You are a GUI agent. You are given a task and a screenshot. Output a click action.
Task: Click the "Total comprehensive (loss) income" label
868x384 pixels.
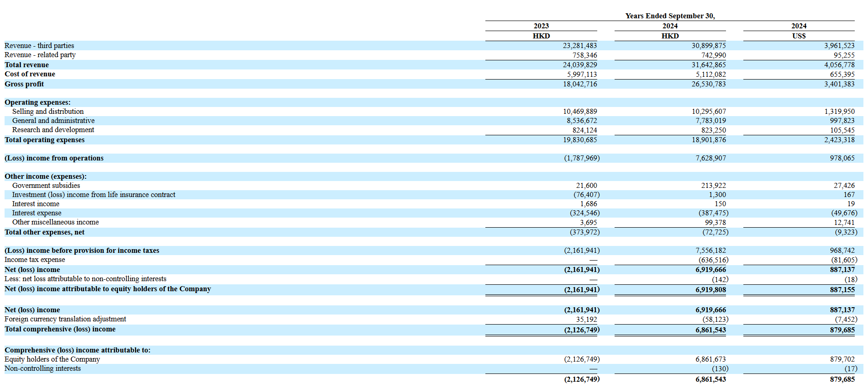60,329
